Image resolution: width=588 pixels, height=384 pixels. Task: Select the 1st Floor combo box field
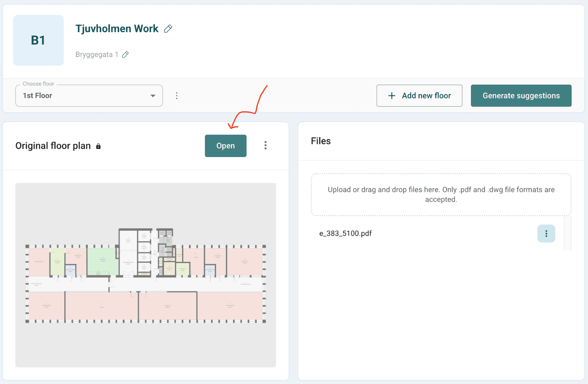(x=81, y=96)
